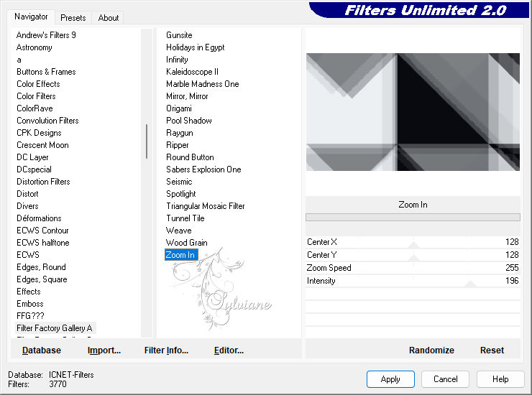The width and height of the screenshot is (532, 395).
Task: Select Marble Madness One filter
Action: 203,84
